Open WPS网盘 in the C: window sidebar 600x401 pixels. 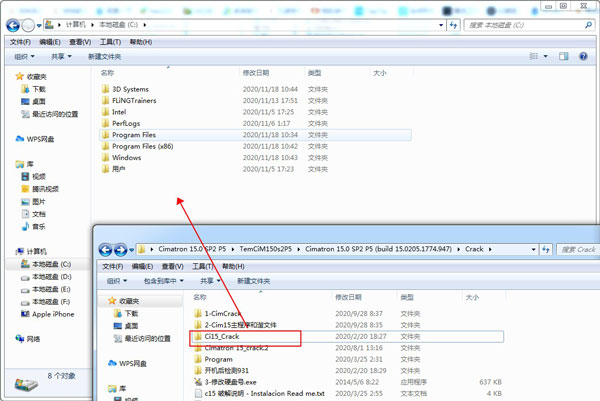(34, 139)
